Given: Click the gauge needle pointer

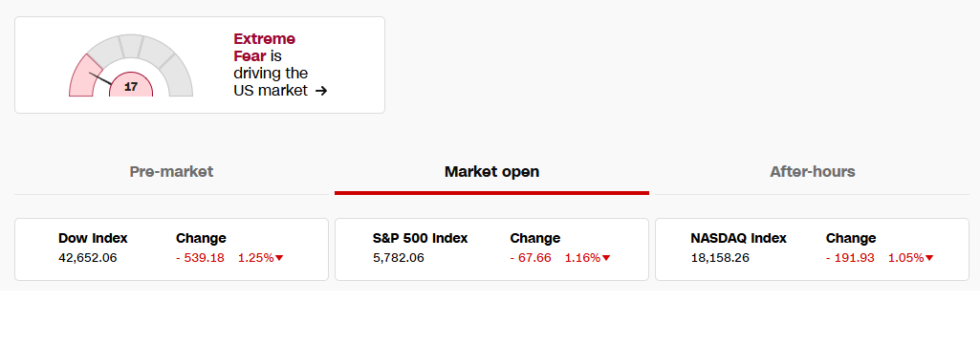Looking at the screenshot, I should coord(100,78).
